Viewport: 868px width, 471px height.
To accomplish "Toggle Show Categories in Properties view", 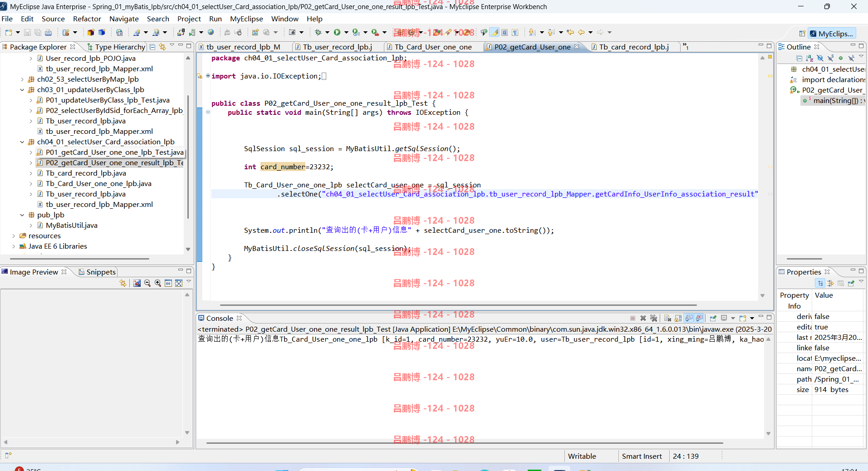I will pyautogui.click(x=820, y=283).
